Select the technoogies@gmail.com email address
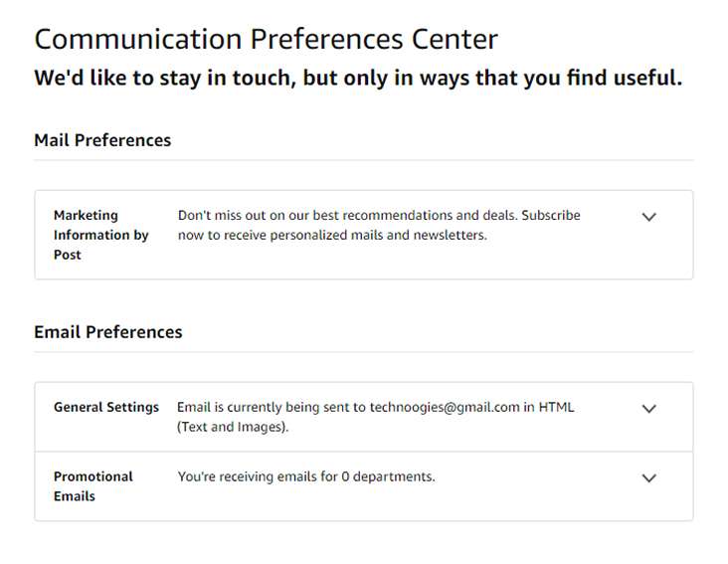Screen dimensions: 728x564 (x=445, y=407)
